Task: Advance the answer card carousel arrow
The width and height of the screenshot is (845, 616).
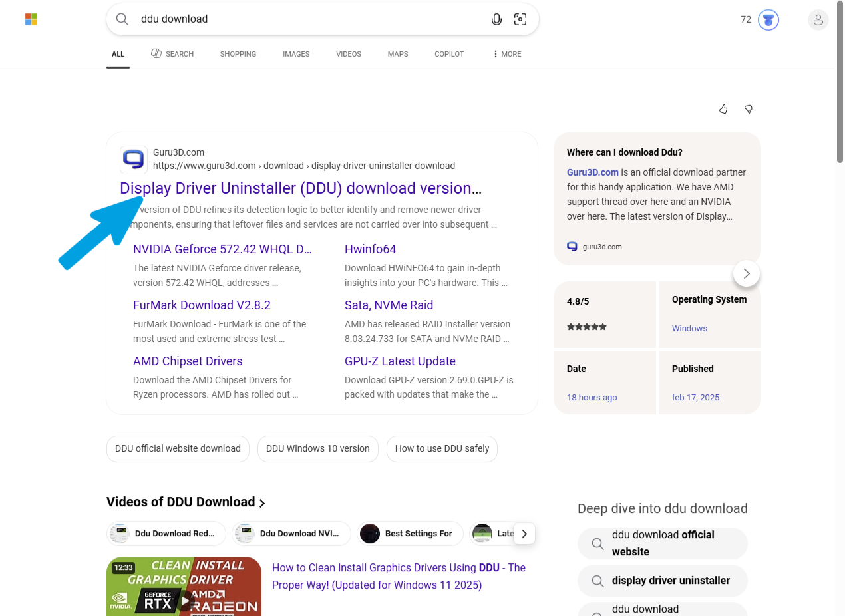Action: [x=747, y=273]
